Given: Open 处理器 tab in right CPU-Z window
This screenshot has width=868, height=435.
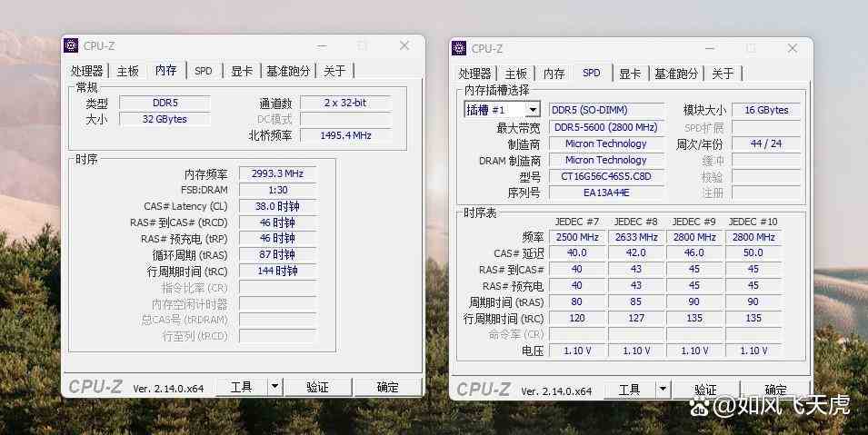Looking at the screenshot, I should click(x=475, y=74).
